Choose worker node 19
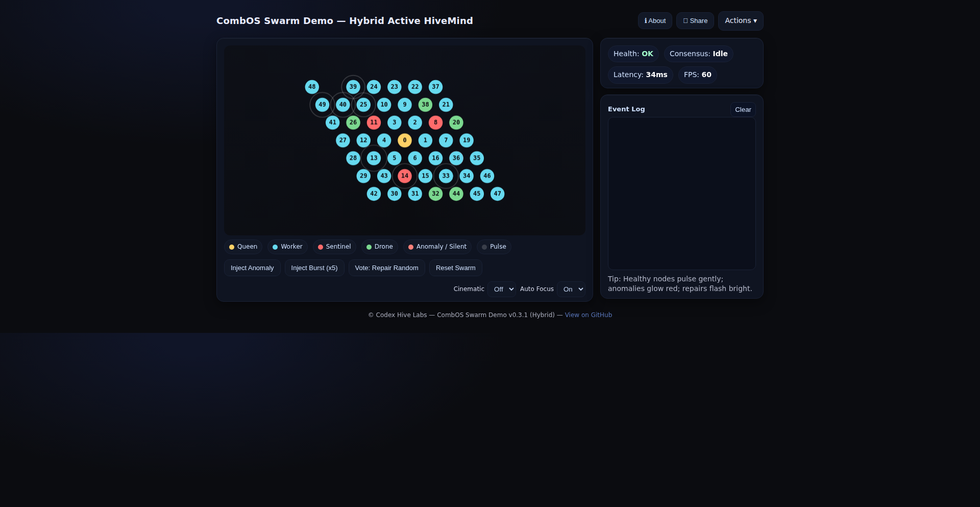Viewport: 980px width, 507px height. coord(467,140)
